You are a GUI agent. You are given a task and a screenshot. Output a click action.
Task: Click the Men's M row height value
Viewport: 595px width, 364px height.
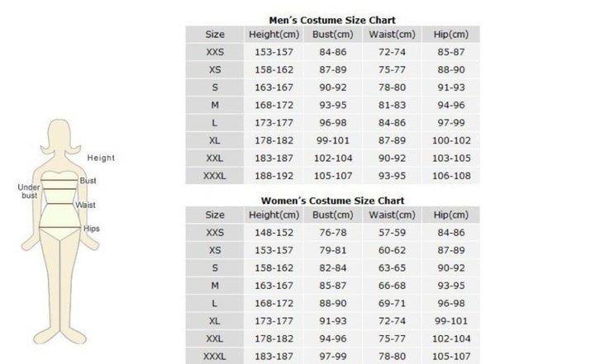[x=274, y=105]
